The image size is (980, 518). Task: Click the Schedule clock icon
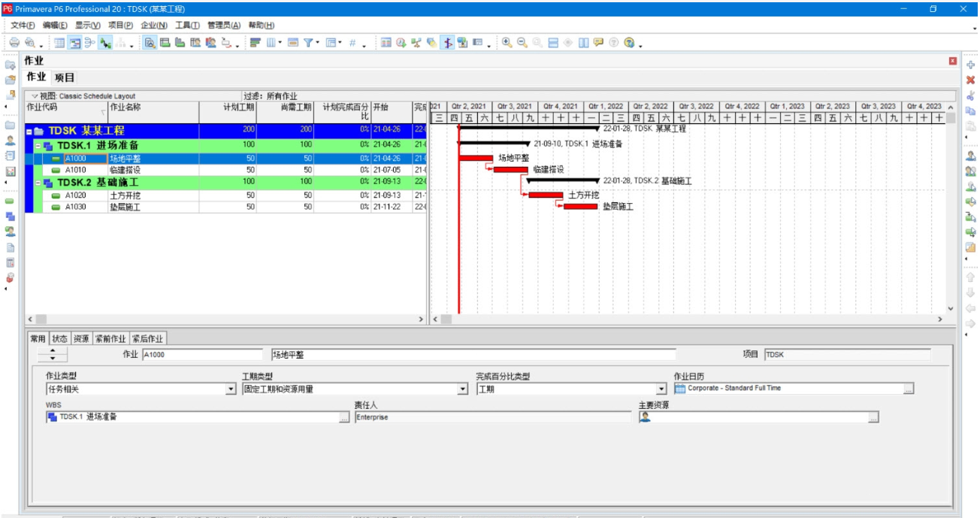click(x=401, y=43)
